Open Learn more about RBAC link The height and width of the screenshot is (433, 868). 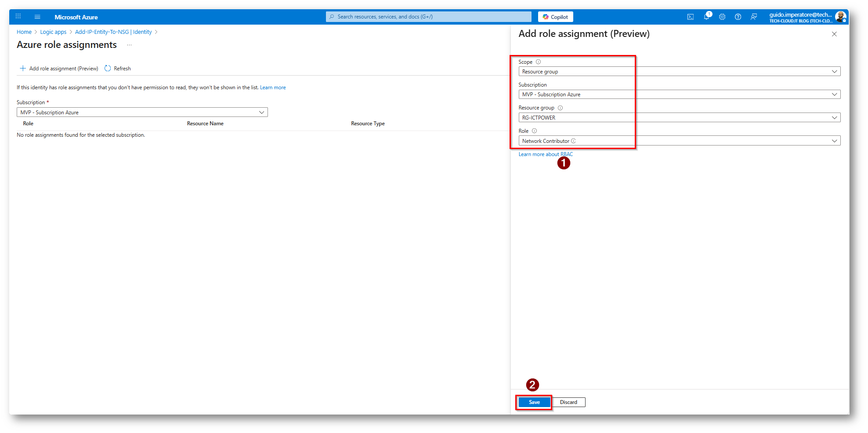pyautogui.click(x=546, y=154)
